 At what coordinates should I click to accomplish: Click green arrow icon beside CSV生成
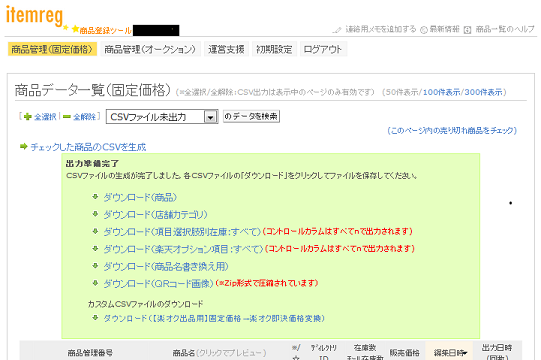tap(23, 147)
